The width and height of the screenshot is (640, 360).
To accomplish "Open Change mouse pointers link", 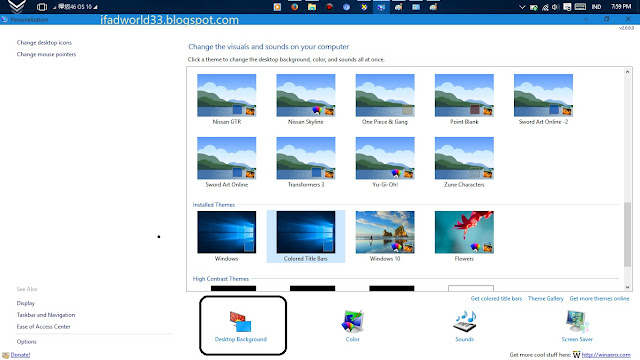I will 46,54.
